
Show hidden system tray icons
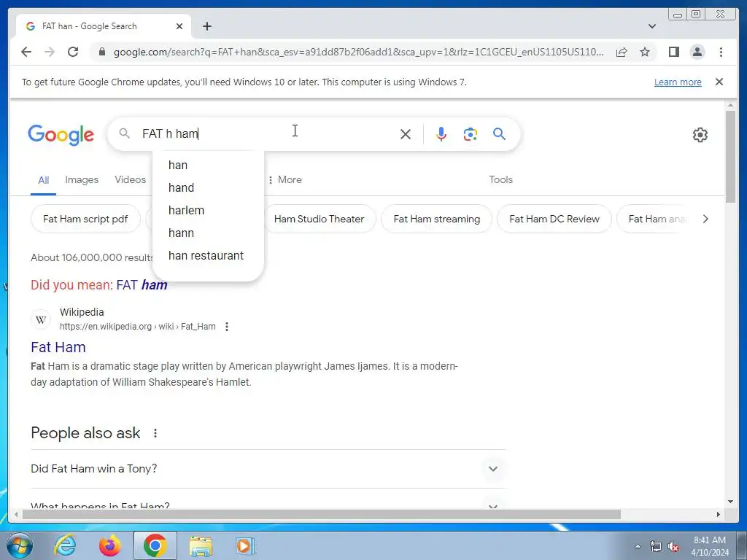(638, 546)
